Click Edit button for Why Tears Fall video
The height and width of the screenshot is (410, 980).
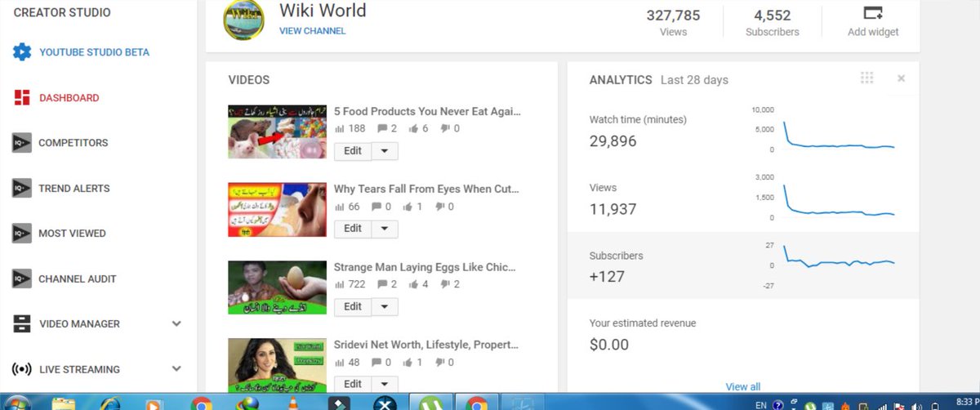tap(353, 229)
